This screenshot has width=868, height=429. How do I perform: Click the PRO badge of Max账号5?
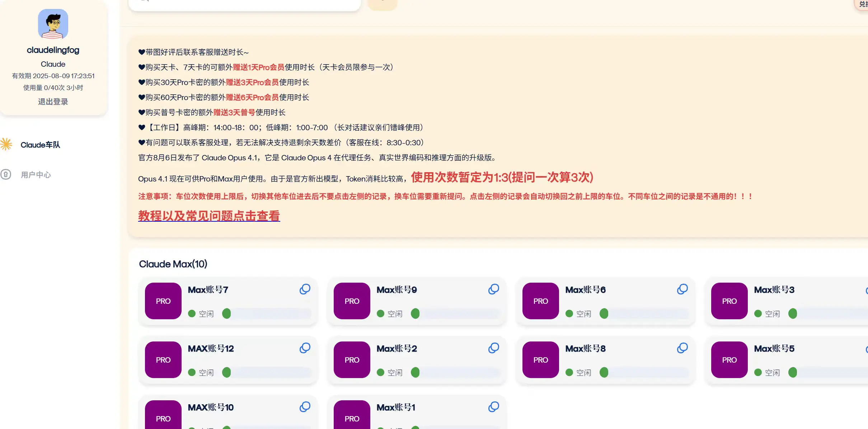[729, 360]
